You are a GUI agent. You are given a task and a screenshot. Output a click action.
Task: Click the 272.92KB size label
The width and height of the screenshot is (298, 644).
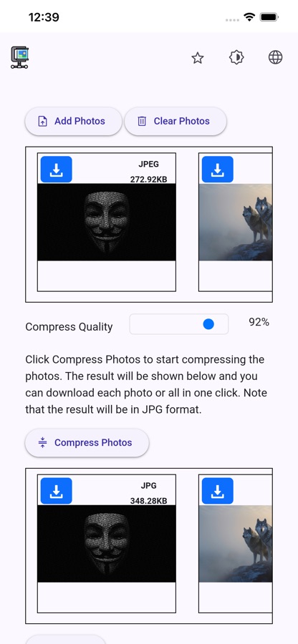click(149, 180)
